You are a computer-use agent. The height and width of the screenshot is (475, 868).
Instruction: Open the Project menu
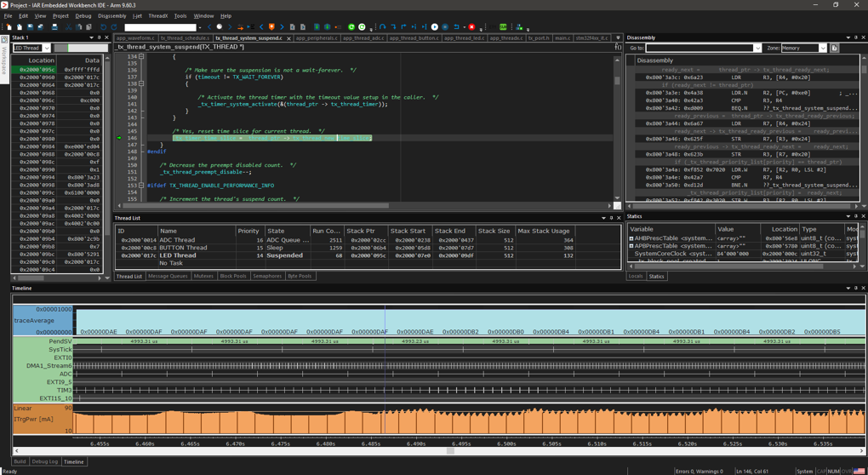(60, 16)
